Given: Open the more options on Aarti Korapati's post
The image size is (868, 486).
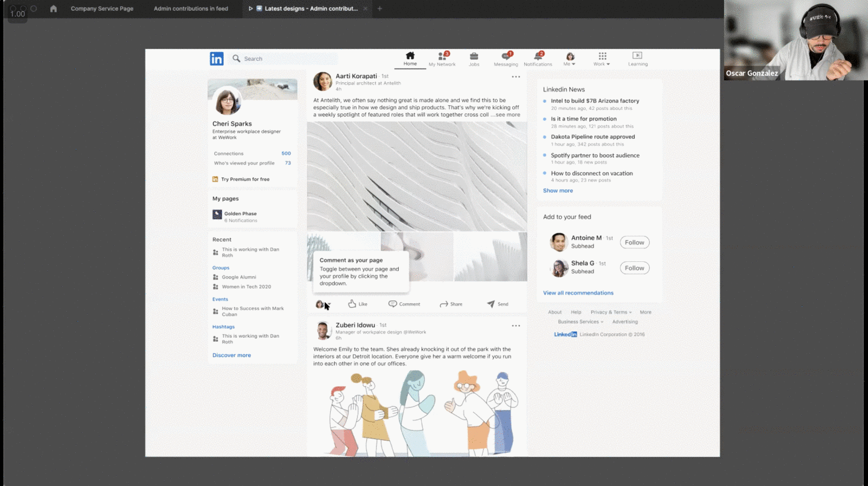Looking at the screenshot, I should click(516, 77).
